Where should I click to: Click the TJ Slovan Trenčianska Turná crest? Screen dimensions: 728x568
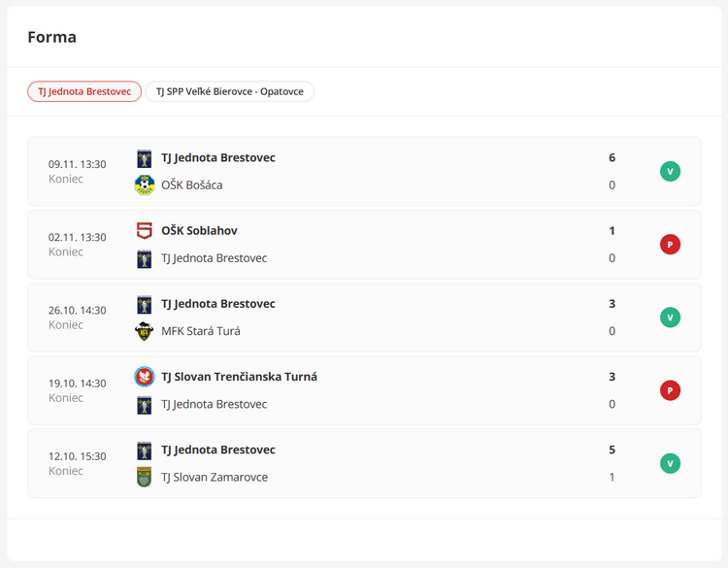144,377
